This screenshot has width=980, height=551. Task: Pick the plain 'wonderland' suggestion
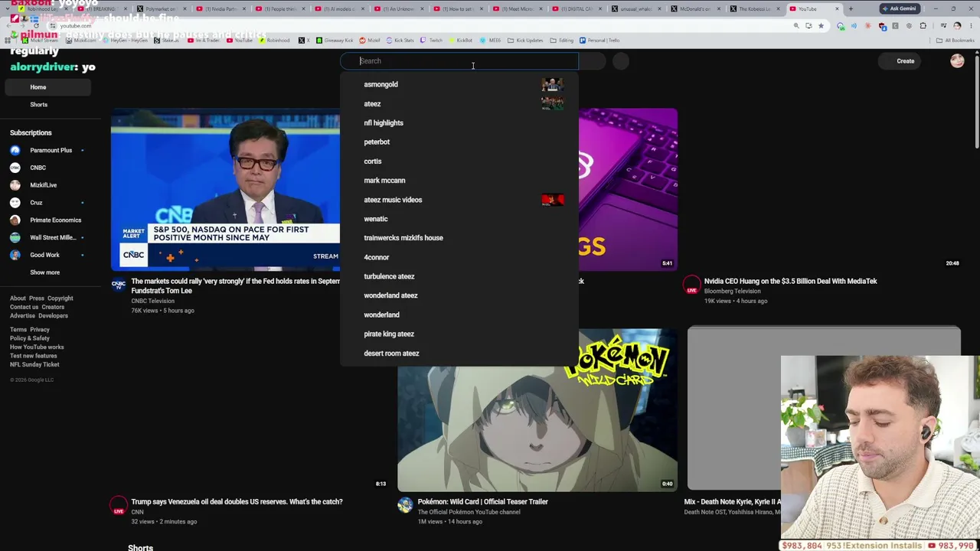point(459,315)
